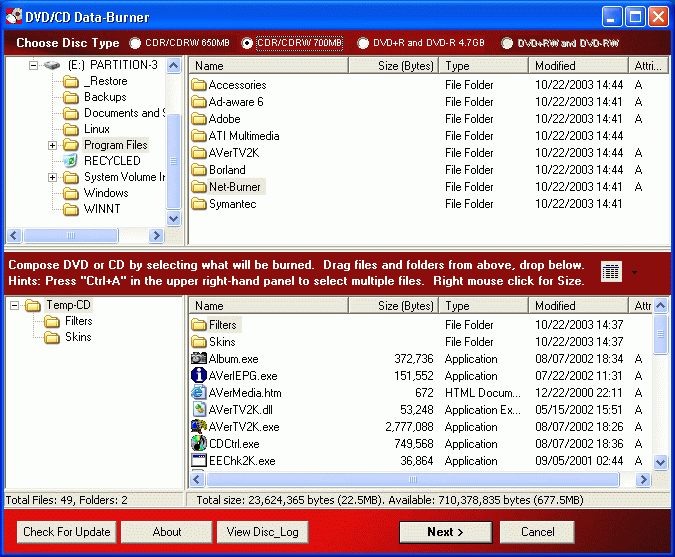Proceed with the Next > button
The width and height of the screenshot is (675, 557).
point(446,532)
